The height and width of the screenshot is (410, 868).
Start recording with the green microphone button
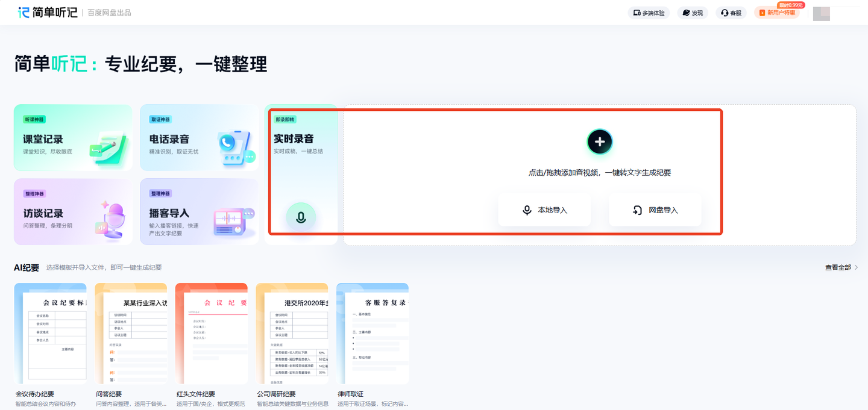click(301, 217)
